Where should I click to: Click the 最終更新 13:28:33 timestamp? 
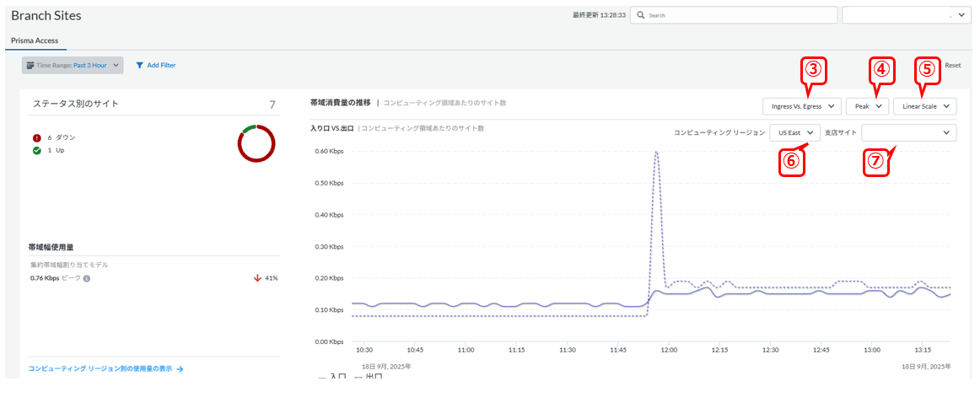(x=599, y=15)
